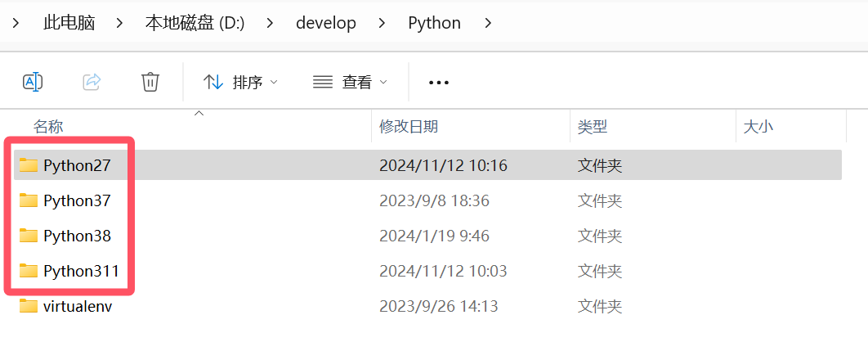868x351 pixels.
Task: Sort by the 名称 column header
Action: pos(48,127)
